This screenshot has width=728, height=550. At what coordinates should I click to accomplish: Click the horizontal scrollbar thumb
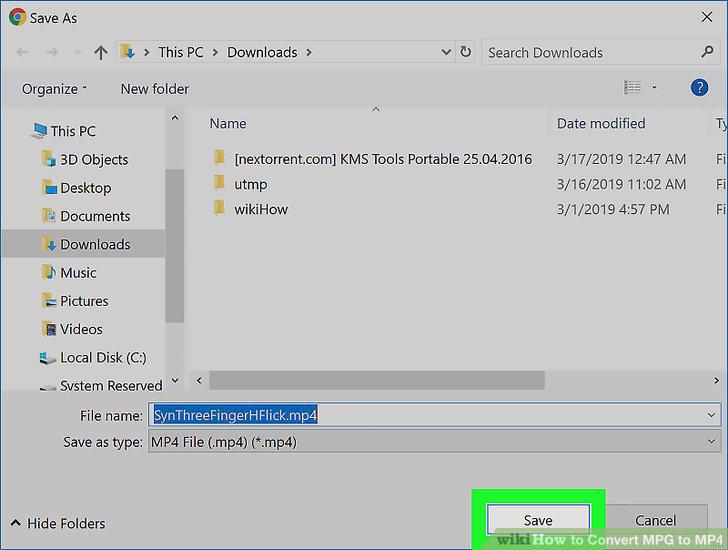tap(377, 380)
